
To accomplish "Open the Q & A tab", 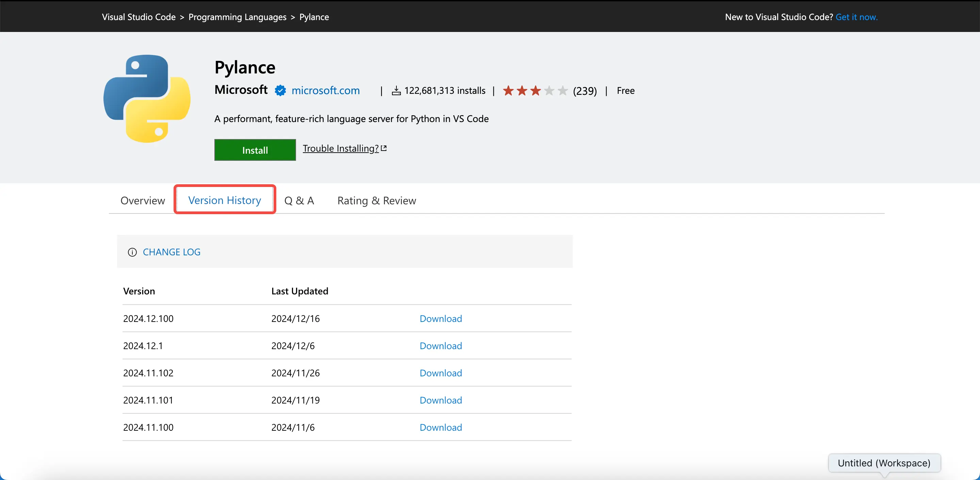I will (300, 200).
